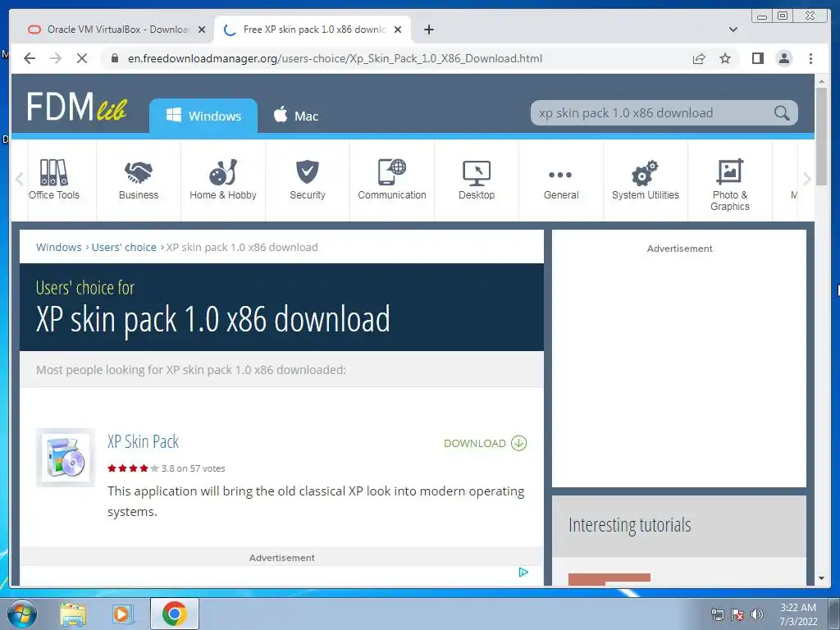840x630 pixels.
Task: Click the search magnifier icon
Action: pos(782,113)
